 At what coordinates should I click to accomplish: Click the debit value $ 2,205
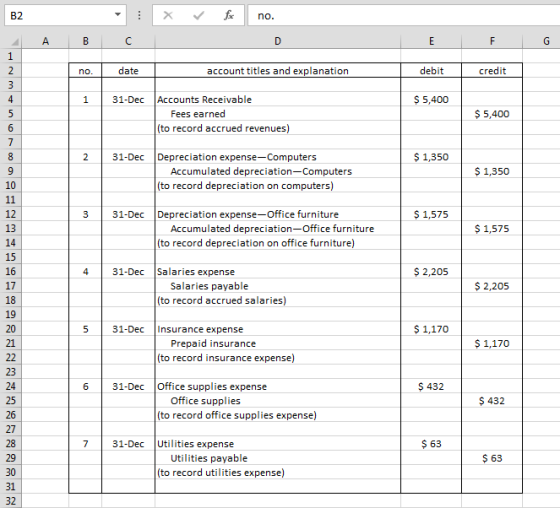click(431, 272)
